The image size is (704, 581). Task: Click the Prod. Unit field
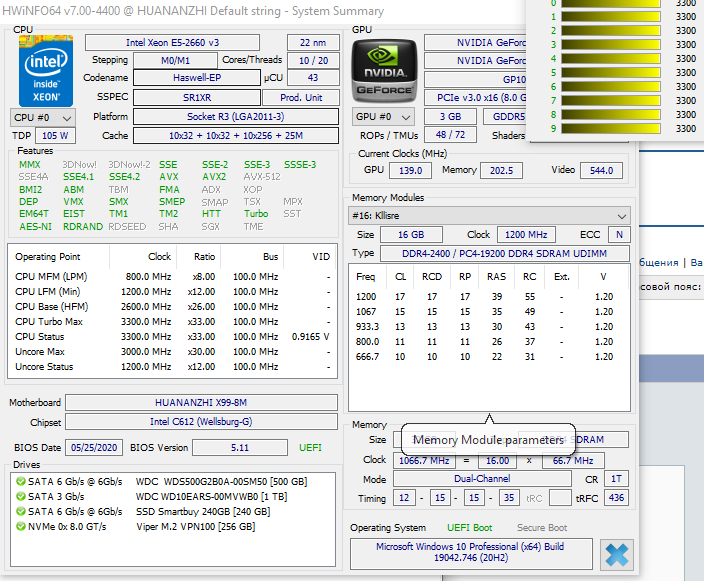coord(301,97)
